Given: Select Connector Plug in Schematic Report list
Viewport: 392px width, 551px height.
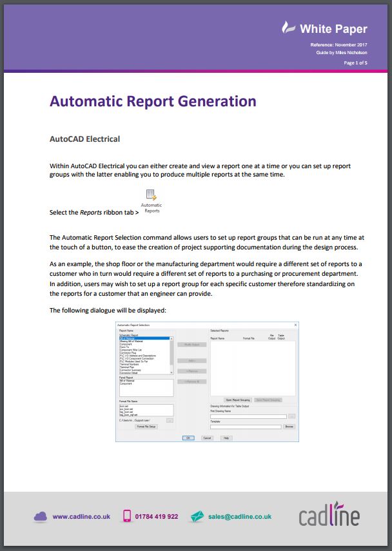Looking at the screenshot, I should tap(128, 353).
